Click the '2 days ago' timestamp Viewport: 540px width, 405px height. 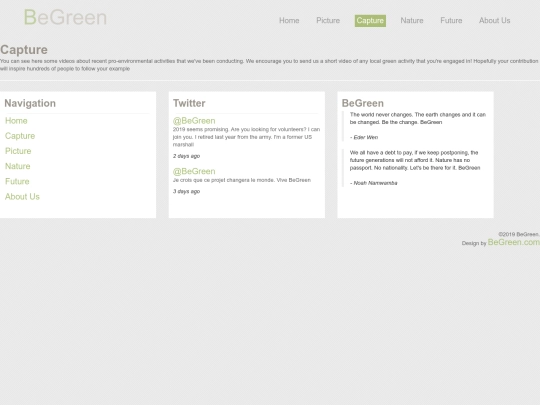[x=186, y=156]
